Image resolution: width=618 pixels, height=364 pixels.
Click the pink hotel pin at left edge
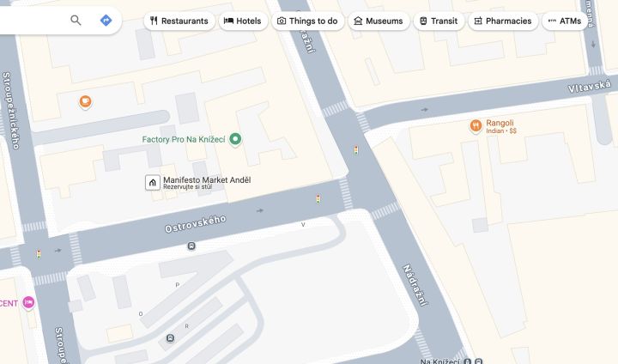click(28, 303)
